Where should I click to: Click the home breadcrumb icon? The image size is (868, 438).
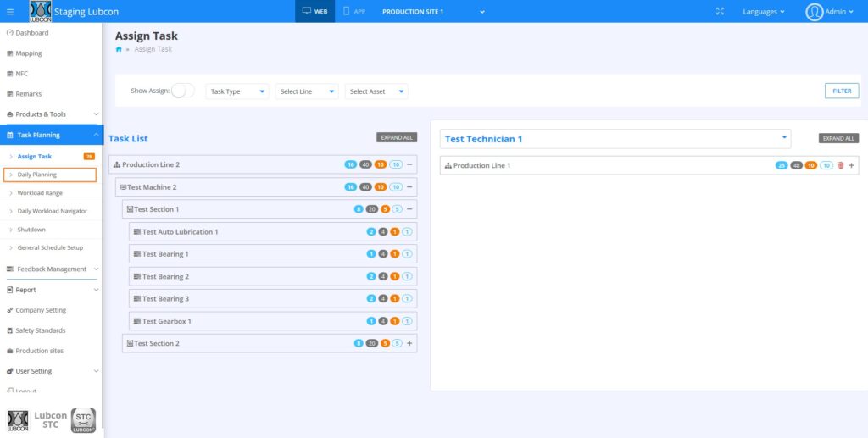(119, 50)
